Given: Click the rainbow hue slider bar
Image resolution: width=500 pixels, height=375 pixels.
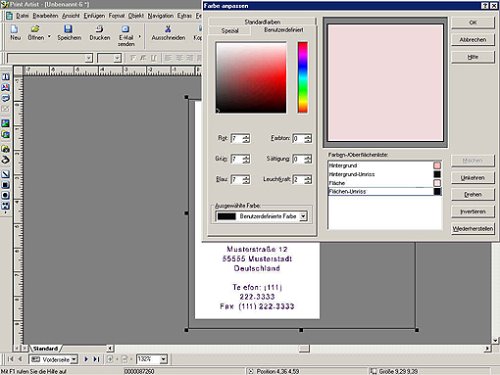Looking at the screenshot, I should pos(303,77).
